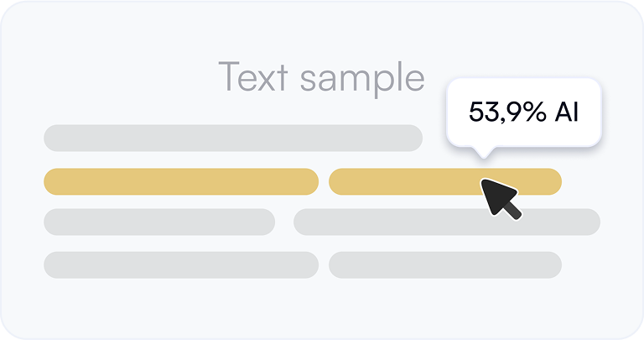The width and height of the screenshot is (644, 340).
Task: Click the gap between the two yellow bars
Action: (x=324, y=181)
